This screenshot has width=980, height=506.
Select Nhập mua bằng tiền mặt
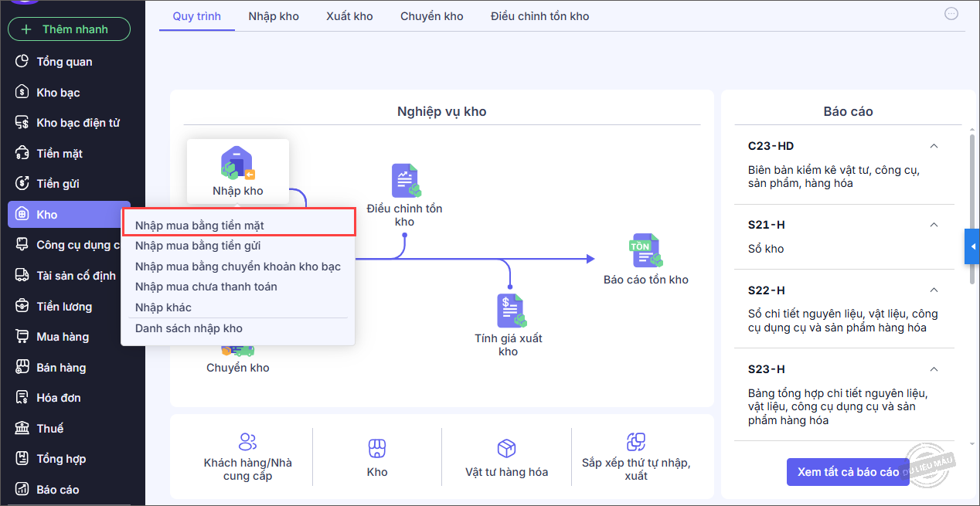(x=199, y=226)
